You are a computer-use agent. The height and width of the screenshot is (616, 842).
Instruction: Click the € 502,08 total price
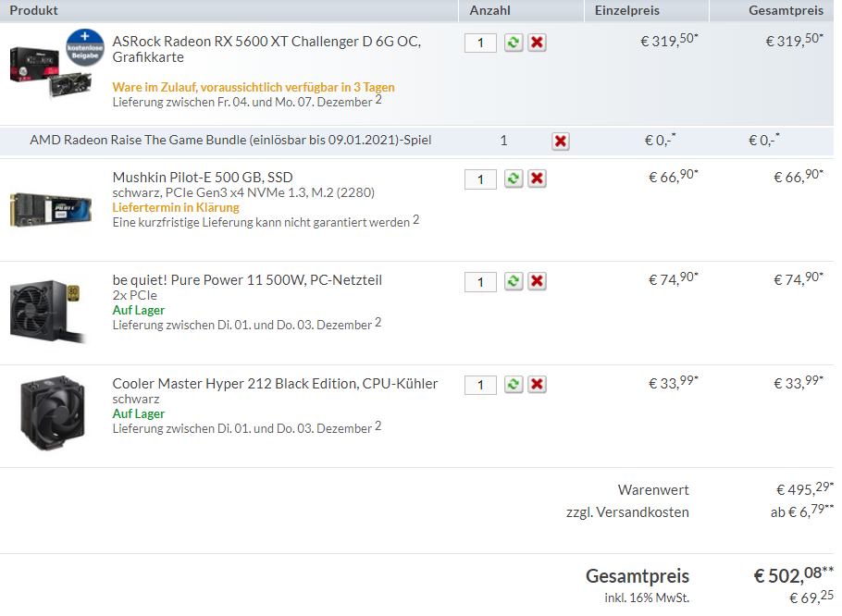coord(794,574)
